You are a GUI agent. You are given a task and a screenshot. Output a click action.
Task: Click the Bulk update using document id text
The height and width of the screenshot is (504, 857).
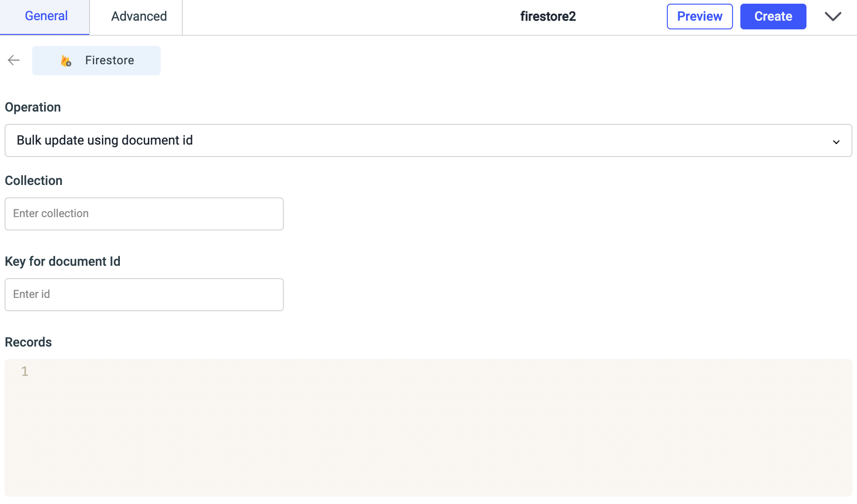pyautogui.click(x=105, y=140)
